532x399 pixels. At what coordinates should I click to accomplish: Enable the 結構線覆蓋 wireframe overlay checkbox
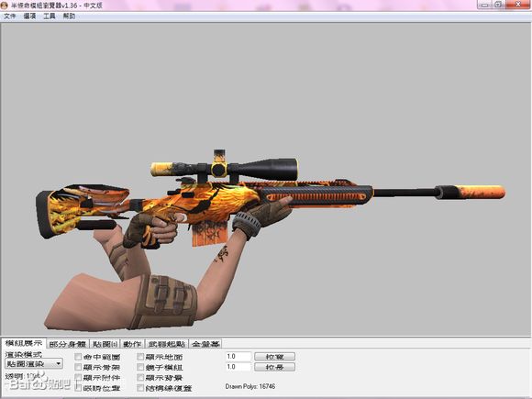140,387
